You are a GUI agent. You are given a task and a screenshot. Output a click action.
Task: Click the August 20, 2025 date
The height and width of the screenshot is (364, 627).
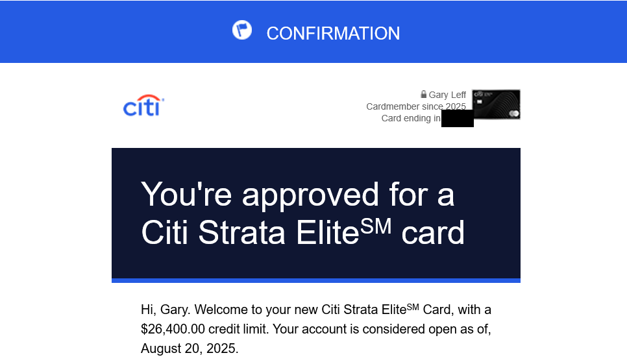pyautogui.click(x=190, y=348)
